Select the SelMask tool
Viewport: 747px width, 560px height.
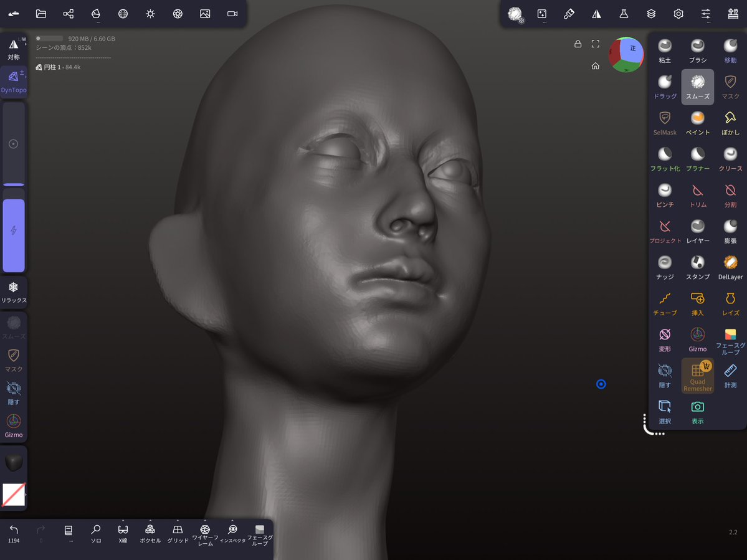665,123
